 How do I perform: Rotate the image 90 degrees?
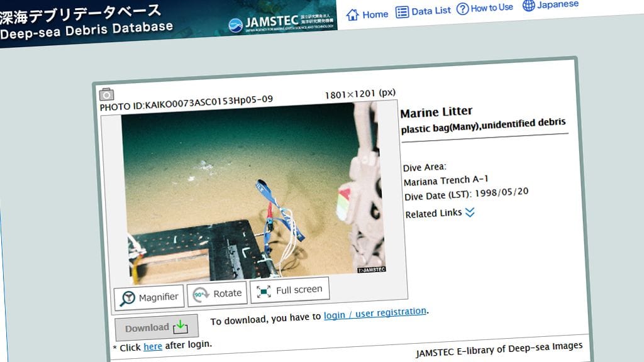click(216, 293)
